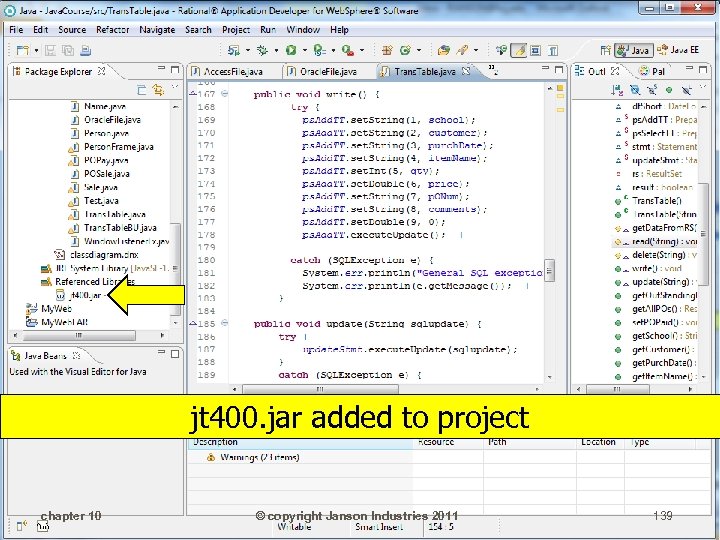
Task: Select delete(String) in Outline
Action: tap(657, 255)
